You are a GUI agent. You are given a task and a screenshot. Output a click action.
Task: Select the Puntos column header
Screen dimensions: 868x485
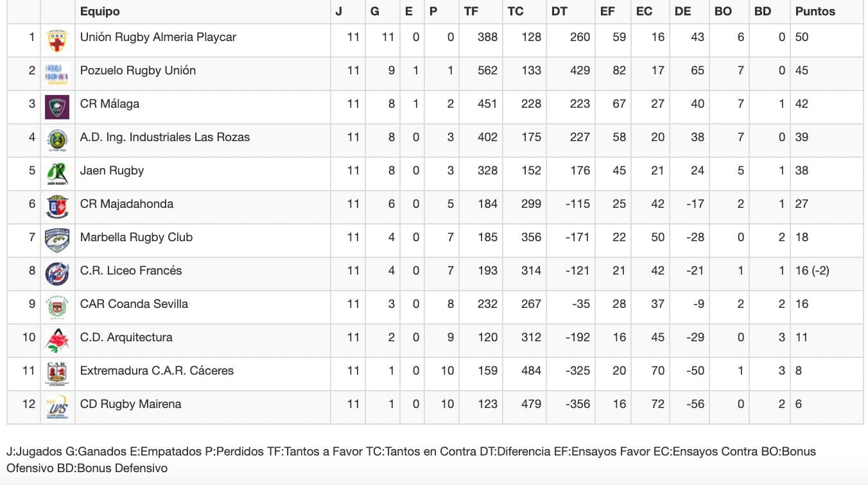[x=815, y=12]
